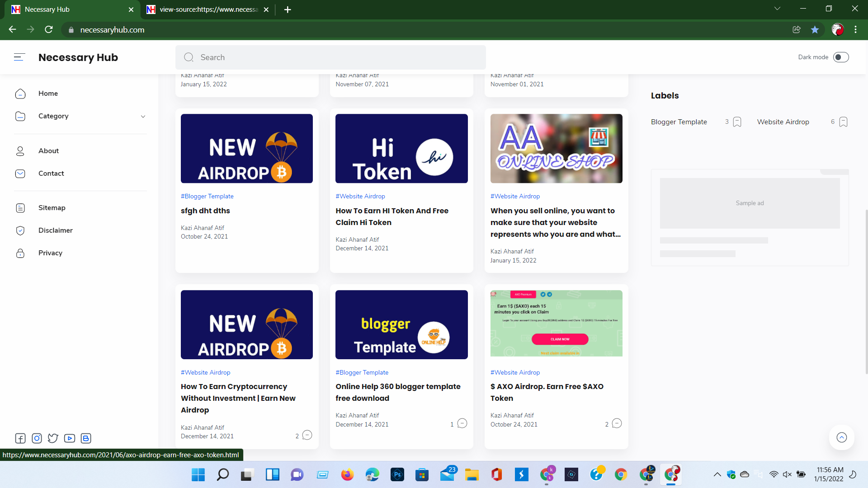Bookmark this page with star icon
Screen dimensions: 868x488
pyautogui.click(x=815, y=30)
